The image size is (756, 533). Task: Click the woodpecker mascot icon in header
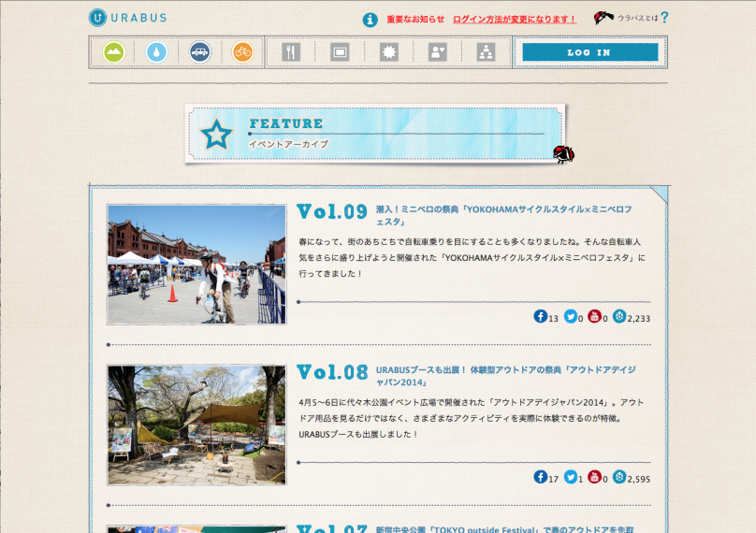click(603, 18)
